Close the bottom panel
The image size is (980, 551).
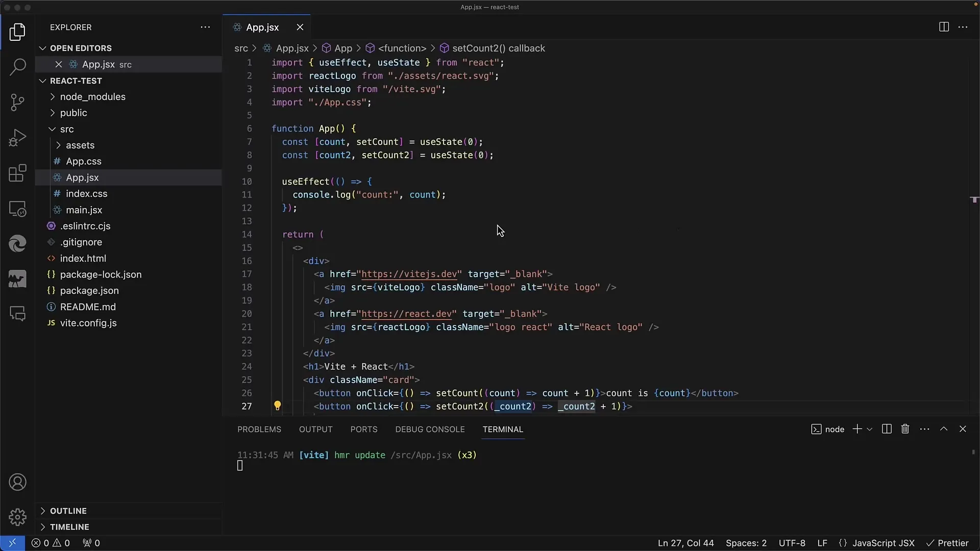tap(963, 429)
